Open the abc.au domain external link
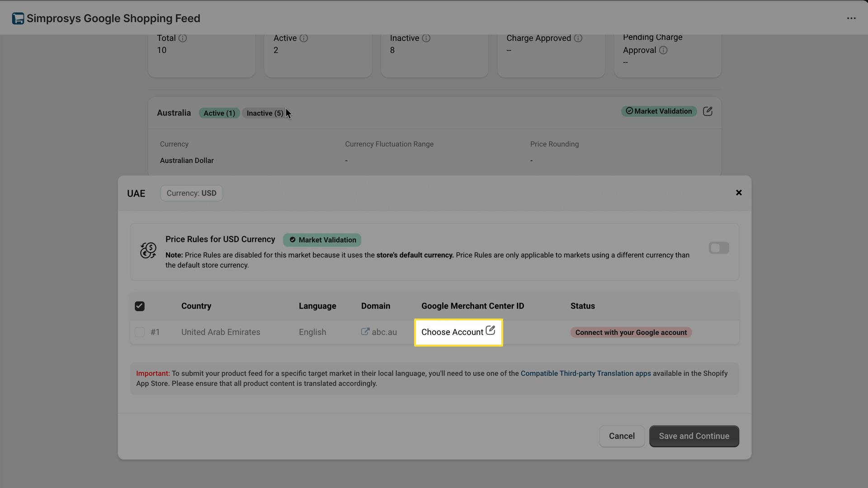The image size is (868, 488). 365,332
